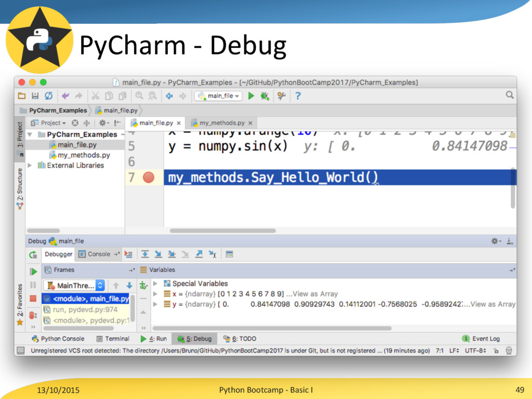Open the 6: TODO tool window

click(240, 339)
